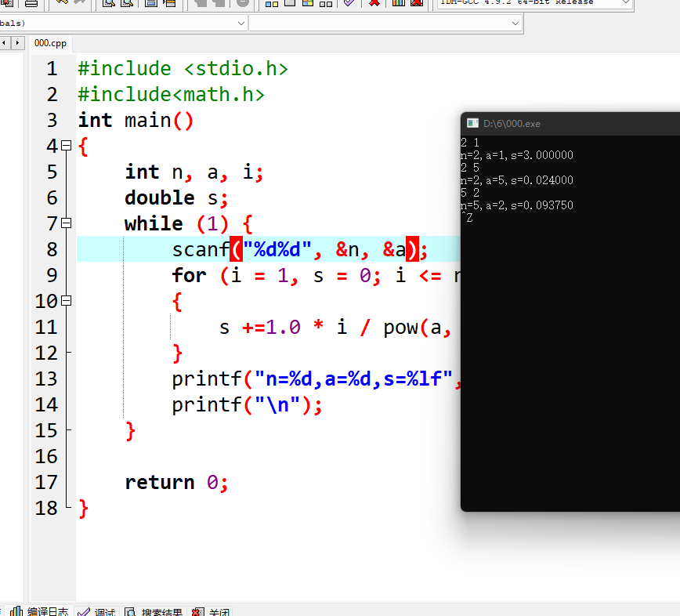This screenshot has width=680, height=616.
Task: Click the Goto Bookmark toolbar icon
Action: tap(169, 3)
